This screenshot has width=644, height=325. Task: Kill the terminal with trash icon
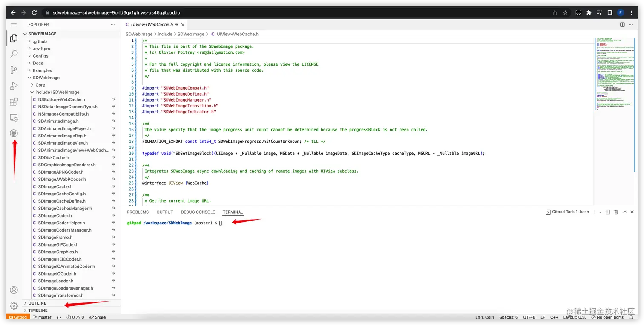coord(616,212)
